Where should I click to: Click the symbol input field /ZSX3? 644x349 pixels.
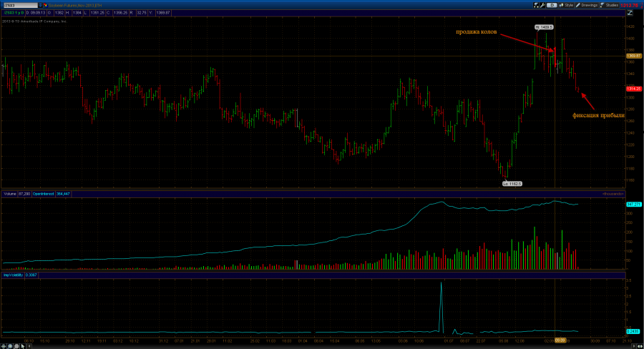coord(21,5)
